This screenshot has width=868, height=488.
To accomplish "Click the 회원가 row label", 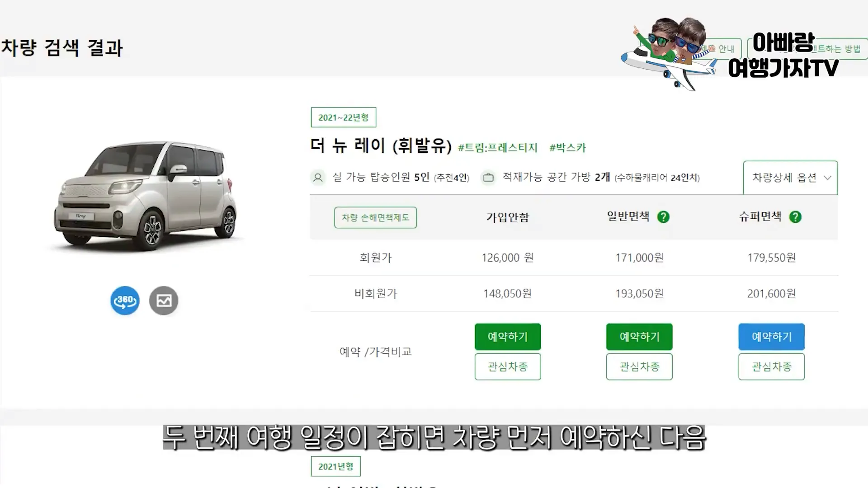I will tap(376, 258).
